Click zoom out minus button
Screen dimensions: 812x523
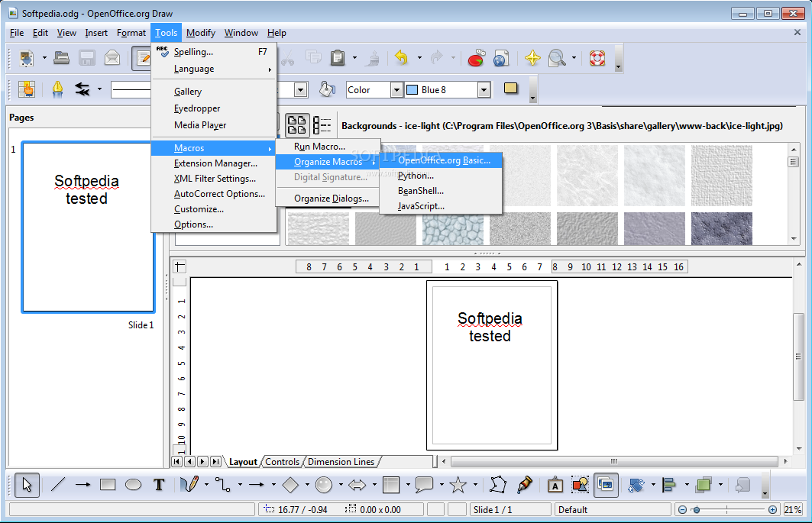[683, 509]
